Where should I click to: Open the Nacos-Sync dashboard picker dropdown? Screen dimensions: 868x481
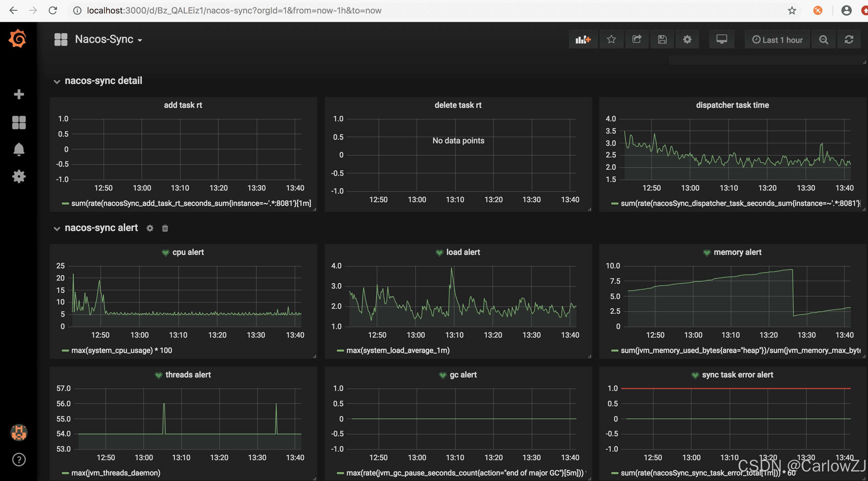coord(108,40)
